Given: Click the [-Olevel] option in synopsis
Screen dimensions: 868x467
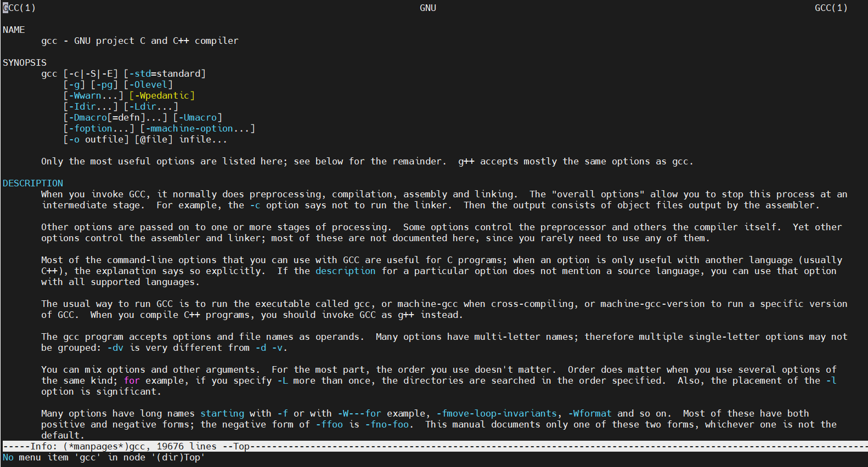Looking at the screenshot, I should point(148,84).
